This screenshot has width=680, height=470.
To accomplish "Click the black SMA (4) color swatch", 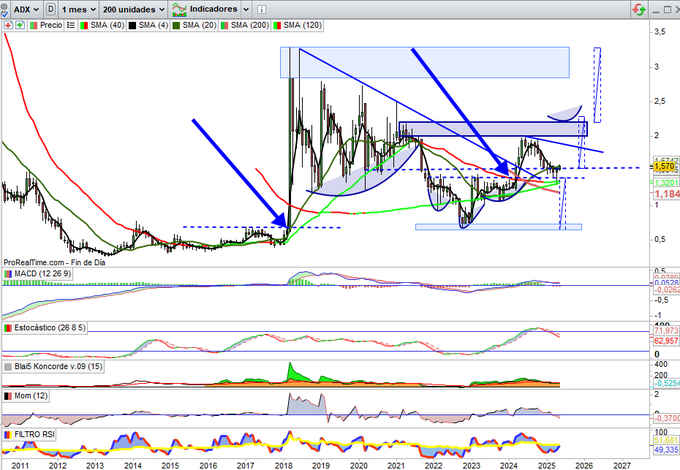I will (132, 26).
